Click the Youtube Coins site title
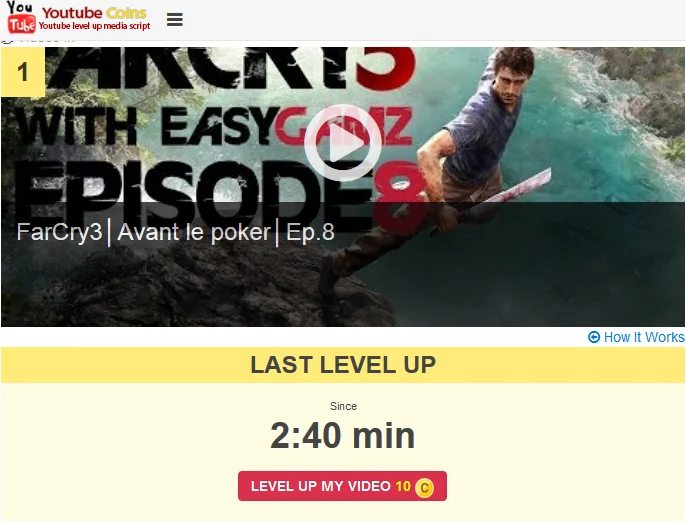This screenshot has height=528, width=686. 94,13
